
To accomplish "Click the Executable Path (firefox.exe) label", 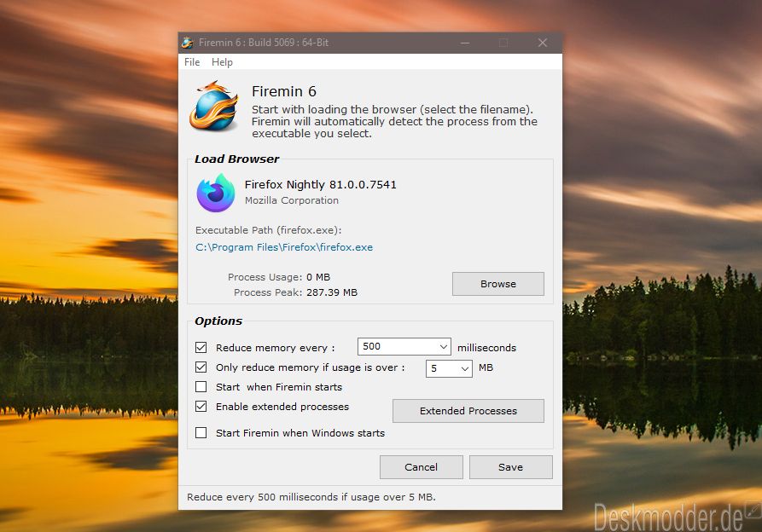I will (268, 230).
